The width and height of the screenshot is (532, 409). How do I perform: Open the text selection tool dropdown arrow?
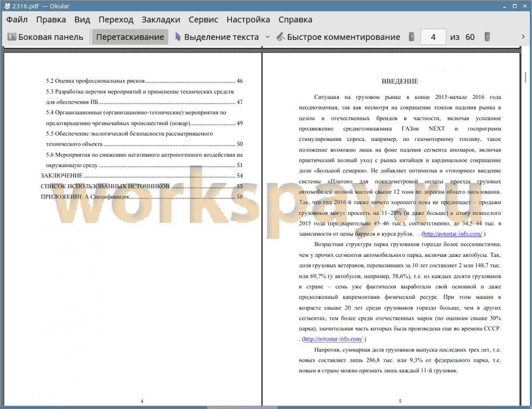[x=268, y=37]
